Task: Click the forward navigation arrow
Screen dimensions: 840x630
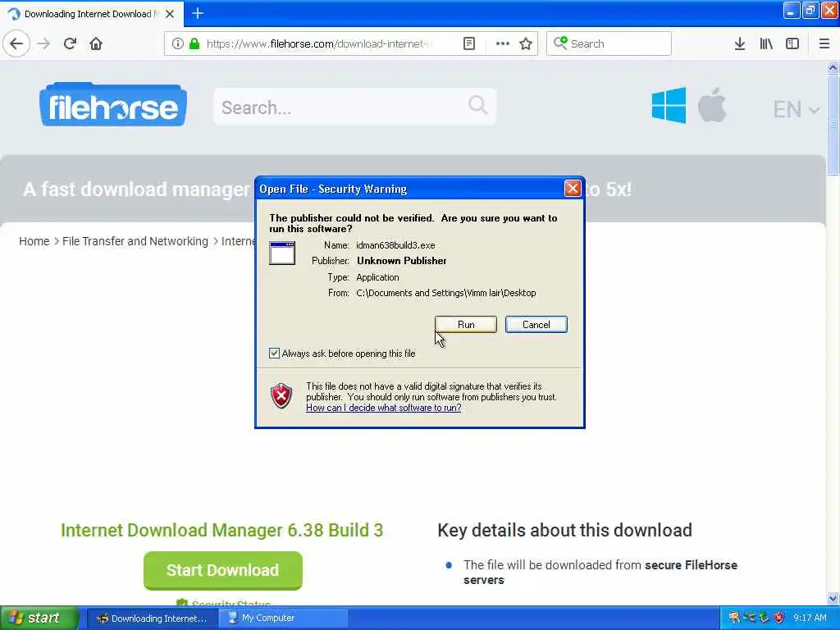Action: 43,43
